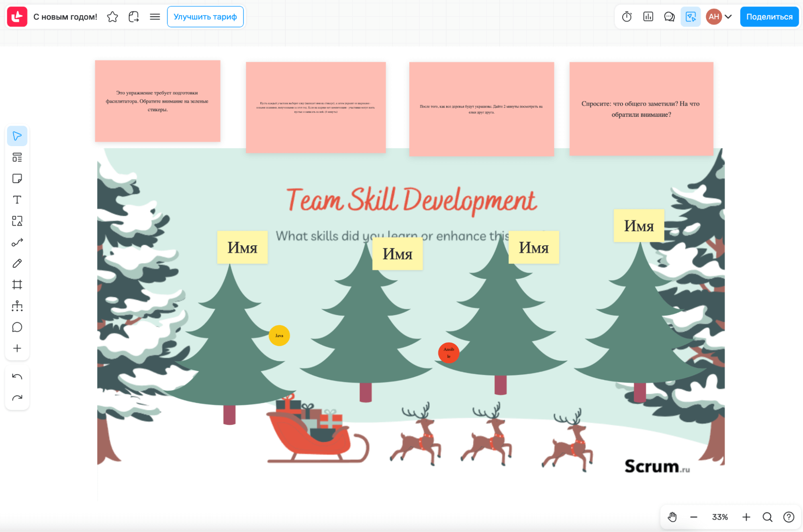Click the Поделиться share button

769,17
